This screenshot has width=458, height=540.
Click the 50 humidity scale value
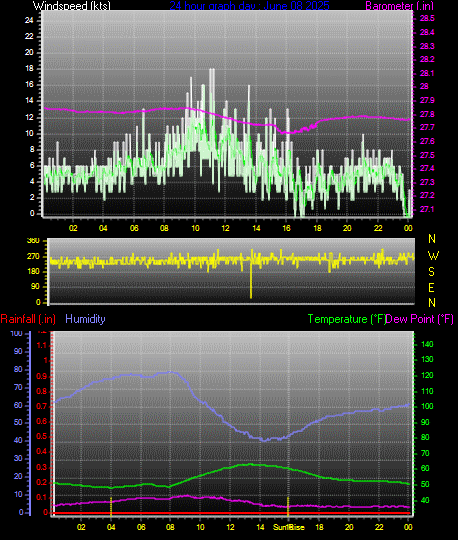coord(18,423)
